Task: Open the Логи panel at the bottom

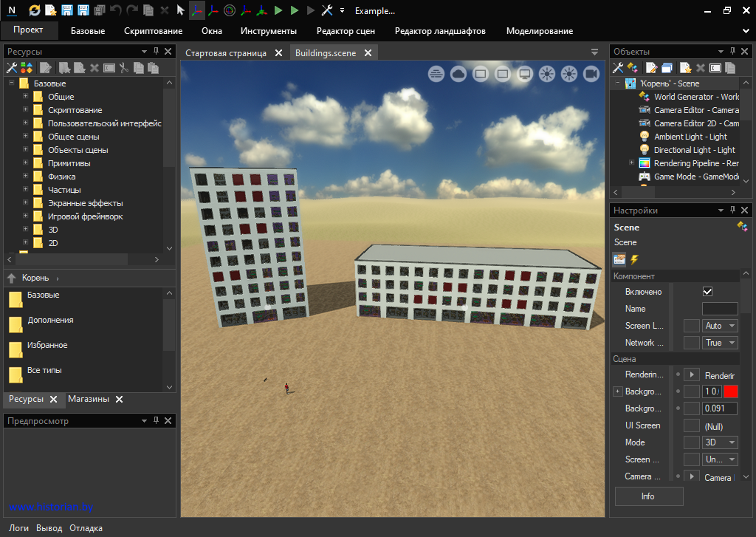Action: tap(19, 528)
